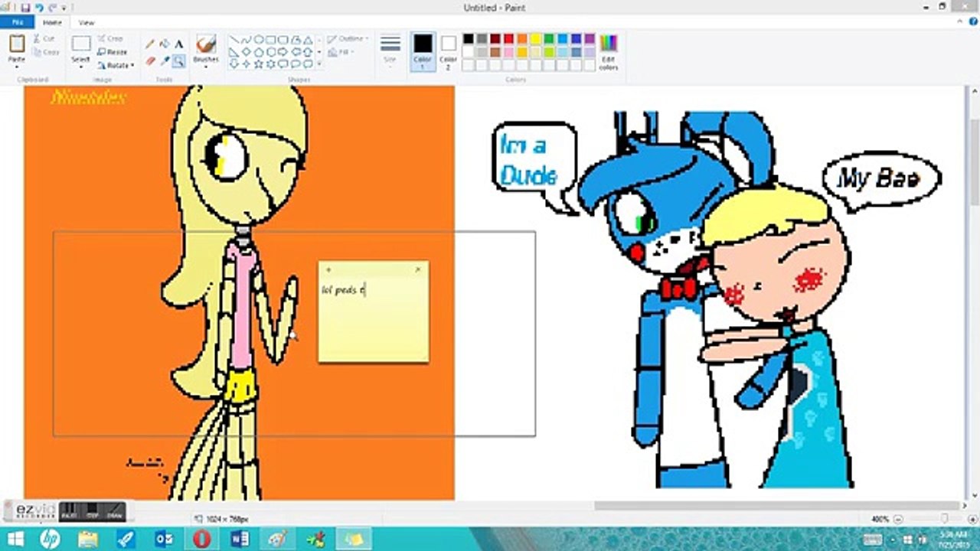Open the File menu
The width and height of the screenshot is (980, 551).
[x=18, y=23]
